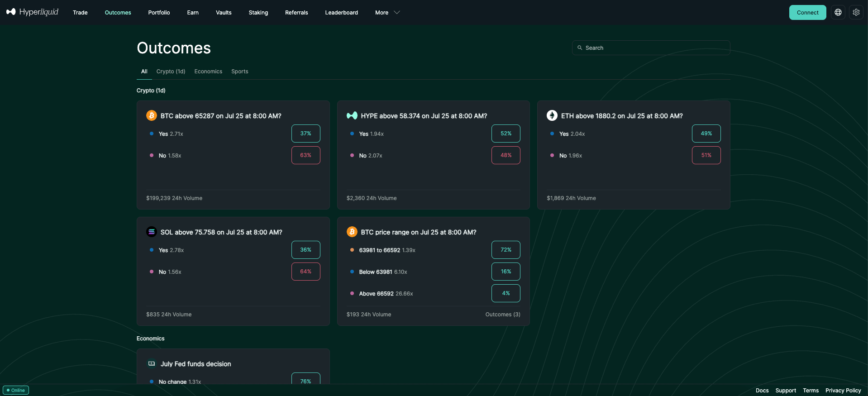Buy Yes 37% on BTC above 65287
Screen dimensions: 868x396
pyautogui.click(x=306, y=134)
